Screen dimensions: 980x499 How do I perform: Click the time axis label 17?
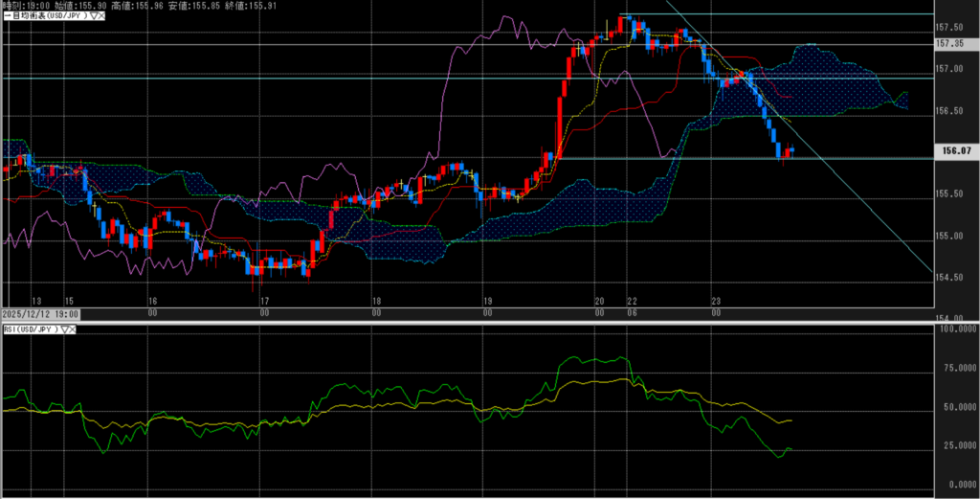click(264, 300)
